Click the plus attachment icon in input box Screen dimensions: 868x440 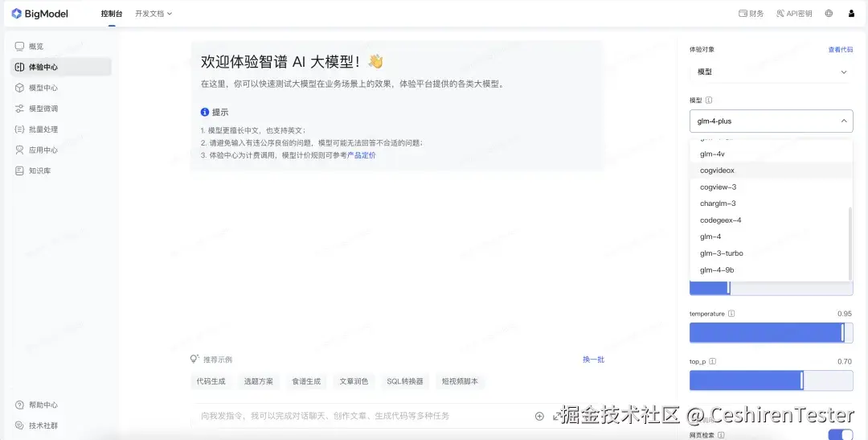coord(539,416)
